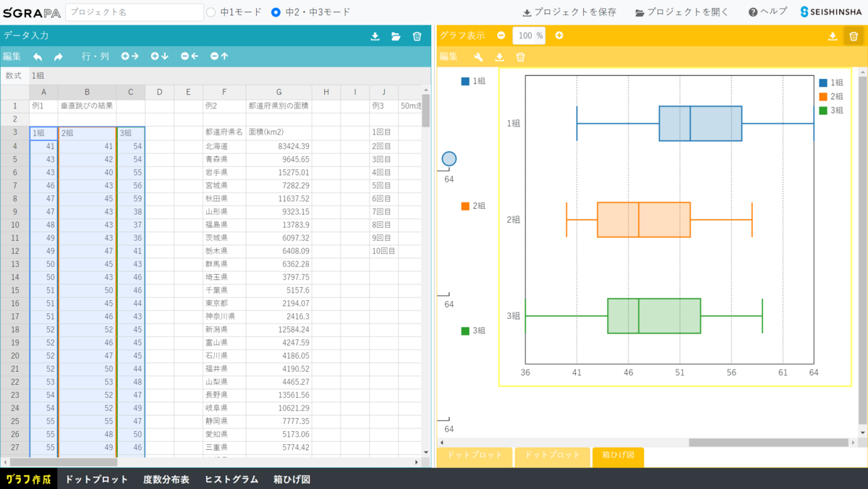Open graph settings wrench icon
Viewport: 868px width, 489px height.
(478, 57)
